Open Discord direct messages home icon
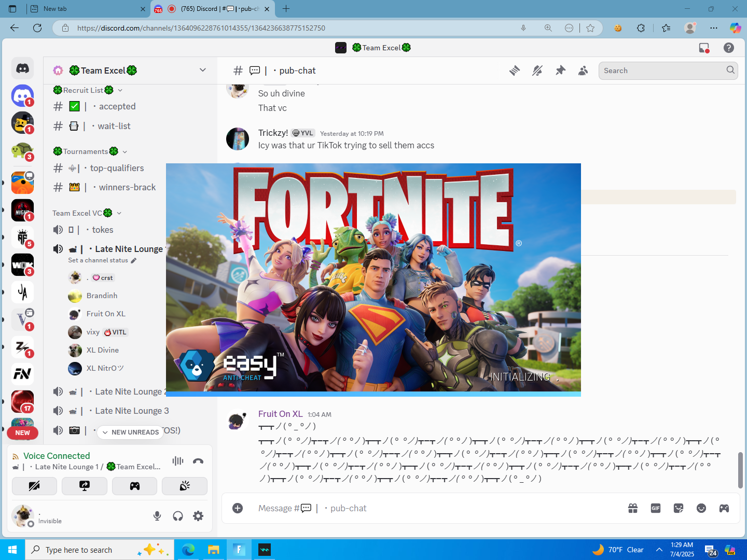Screen dimensions: 747x560 click(22, 68)
